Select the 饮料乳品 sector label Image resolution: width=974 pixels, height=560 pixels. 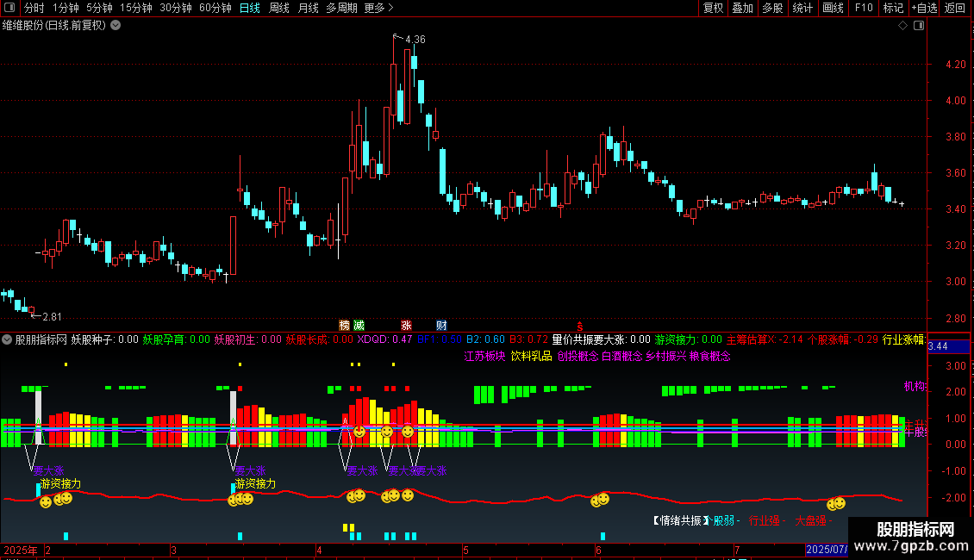click(531, 357)
